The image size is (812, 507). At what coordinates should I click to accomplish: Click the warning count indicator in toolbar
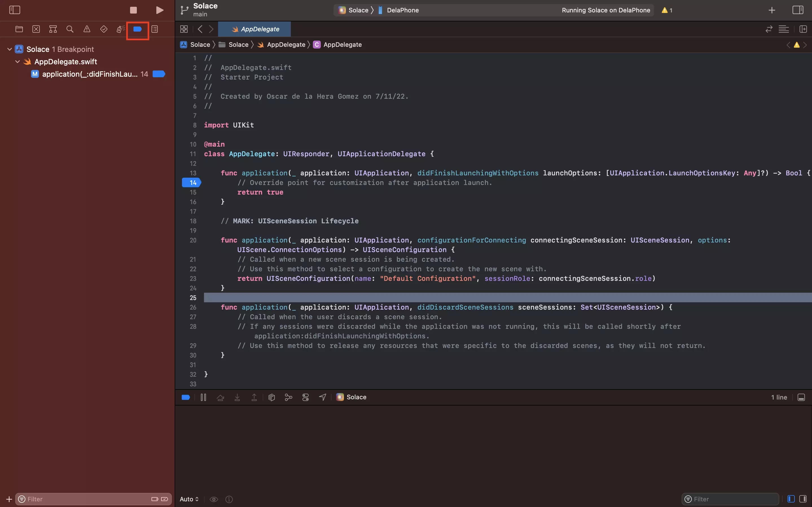point(667,10)
